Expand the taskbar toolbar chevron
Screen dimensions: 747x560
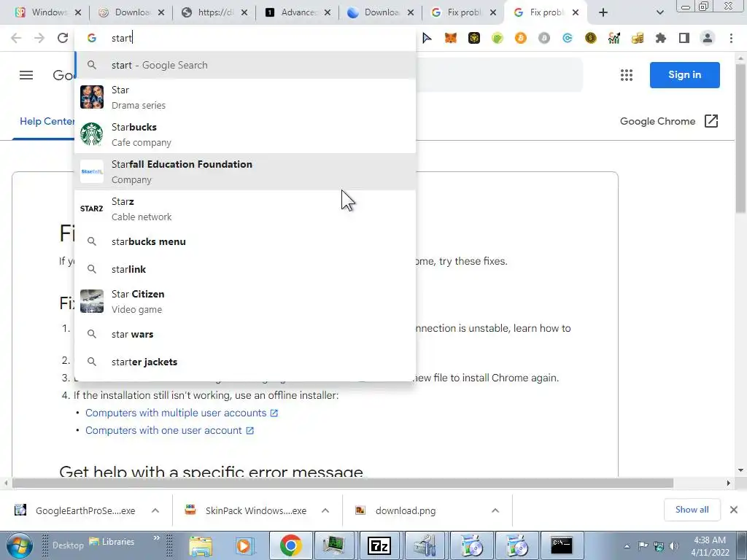pos(156,538)
